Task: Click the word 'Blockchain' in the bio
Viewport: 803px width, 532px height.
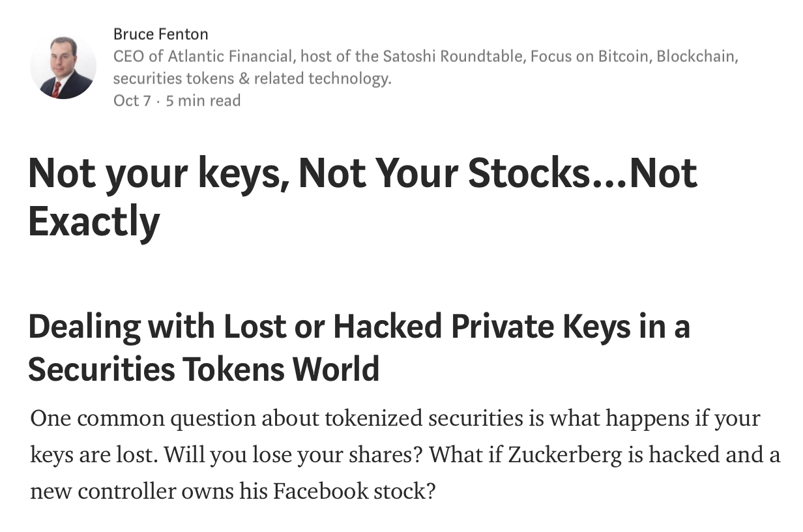Action: pyautogui.click(x=696, y=56)
